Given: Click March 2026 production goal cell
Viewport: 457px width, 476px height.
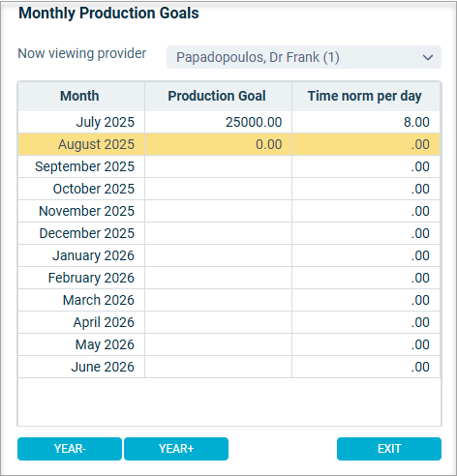Looking at the screenshot, I should click(219, 300).
